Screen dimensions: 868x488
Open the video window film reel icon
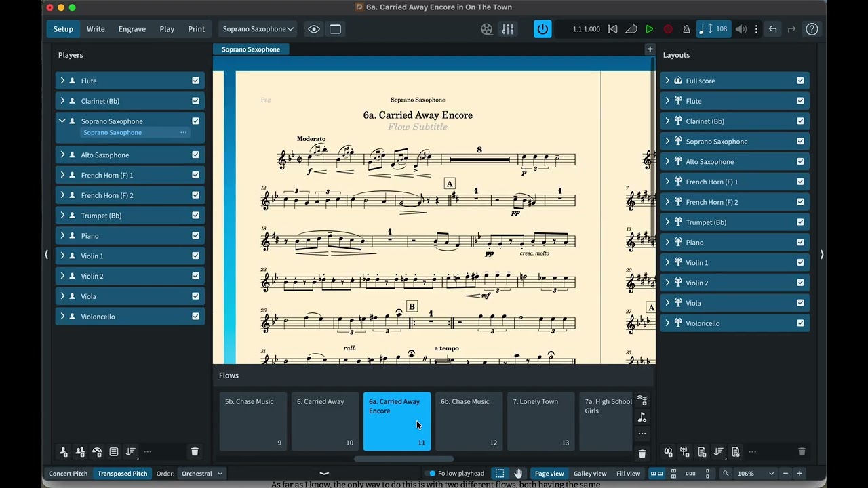click(x=487, y=29)
